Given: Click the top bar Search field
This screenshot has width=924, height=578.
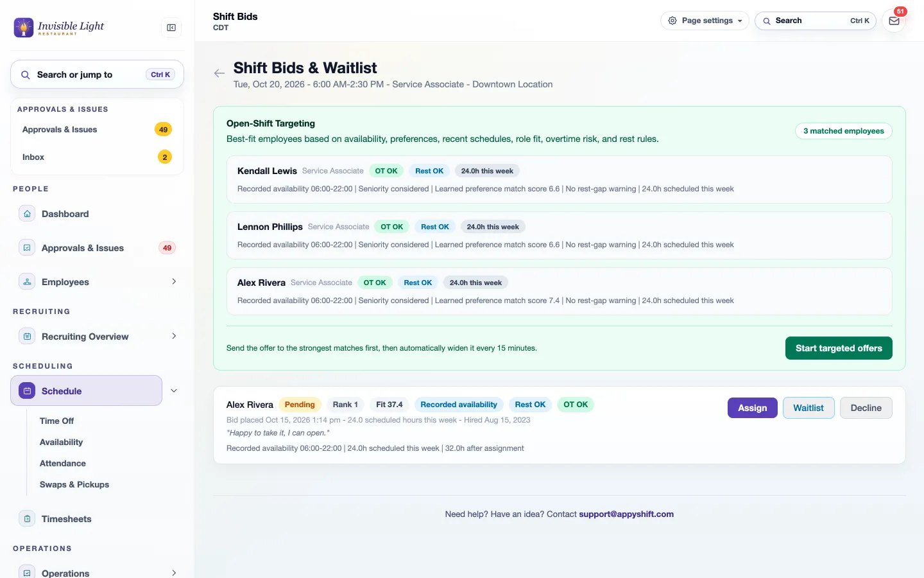Looking at the screenshot, I should click(x=816, y=21).
